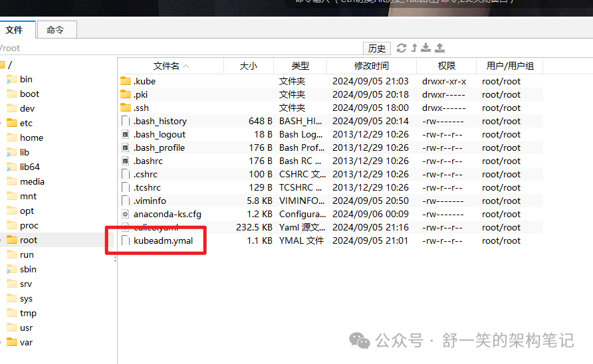Click the .pki folder icon
The width and height of the screenshot is (593, 364).
126,94
